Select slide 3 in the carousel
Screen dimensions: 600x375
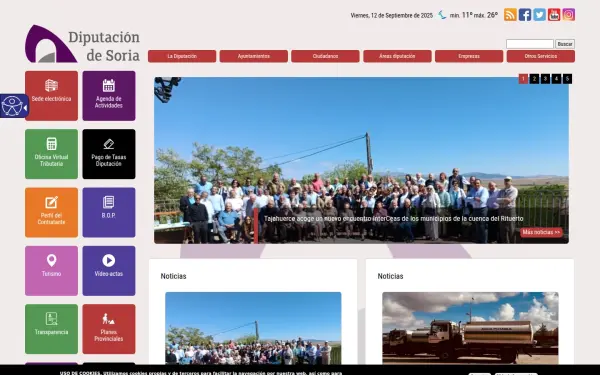[x=545, y=79]
